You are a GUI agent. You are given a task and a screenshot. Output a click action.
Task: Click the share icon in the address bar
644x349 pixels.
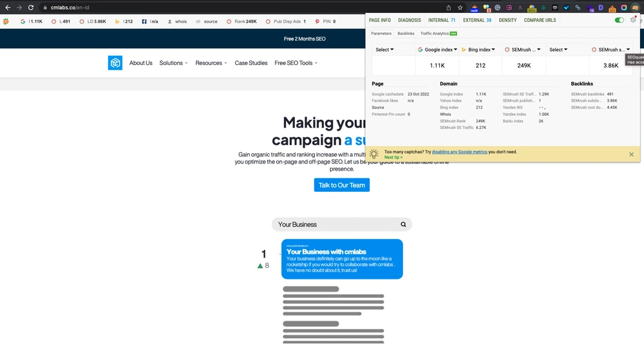pos(448,7)
